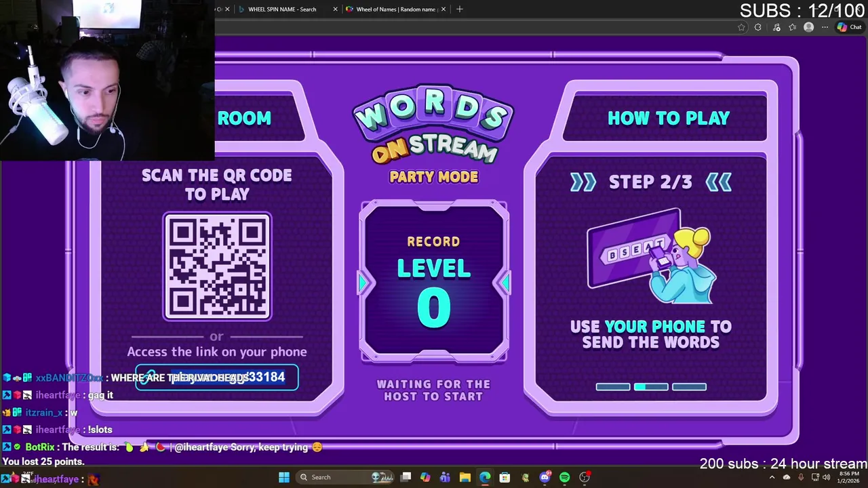Select the third how-to-play step indicator

[x=689, y=387]
